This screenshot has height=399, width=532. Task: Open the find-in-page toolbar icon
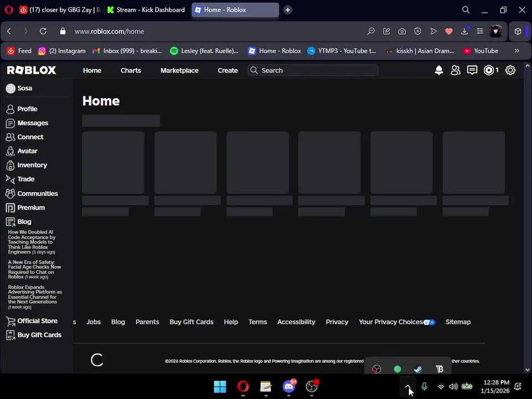[371, 31]
